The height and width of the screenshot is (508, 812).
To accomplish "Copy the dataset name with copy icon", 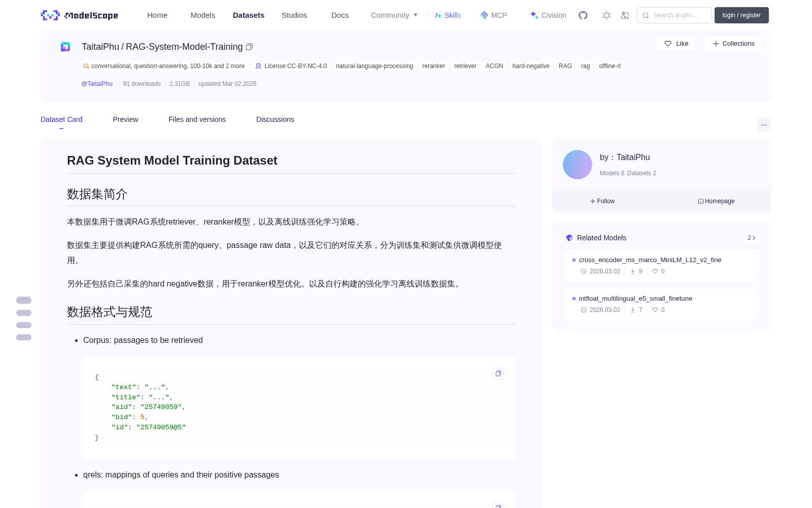I will click(x=249, y=47).
